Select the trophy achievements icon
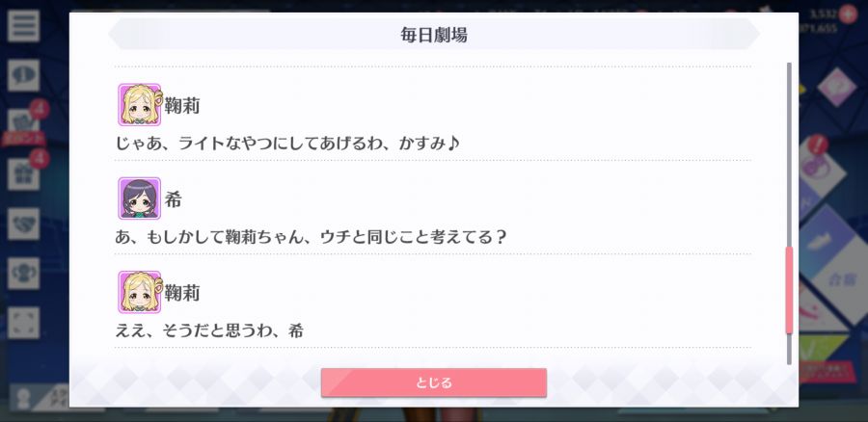 point(23,274)
